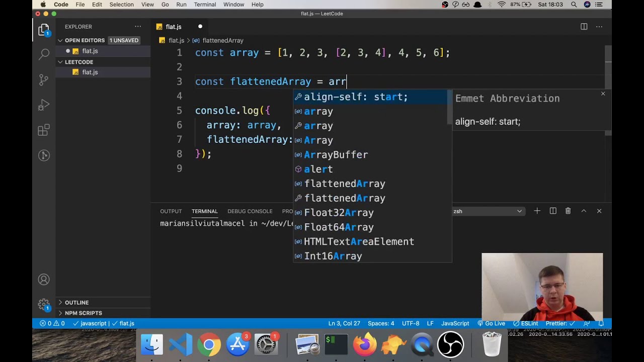Split the editor to the right

click(x=584, y=27)
